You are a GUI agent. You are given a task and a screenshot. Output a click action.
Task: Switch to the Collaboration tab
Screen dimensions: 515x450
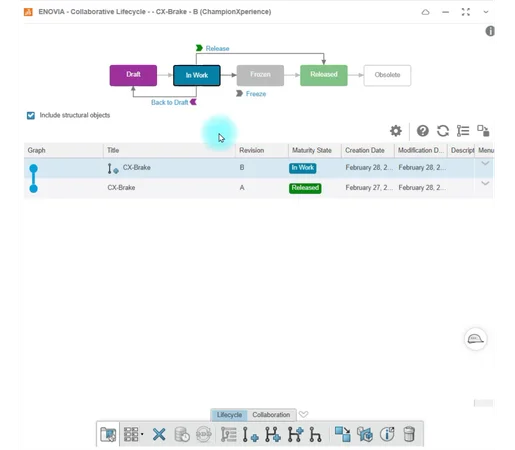tap(271, 415)
